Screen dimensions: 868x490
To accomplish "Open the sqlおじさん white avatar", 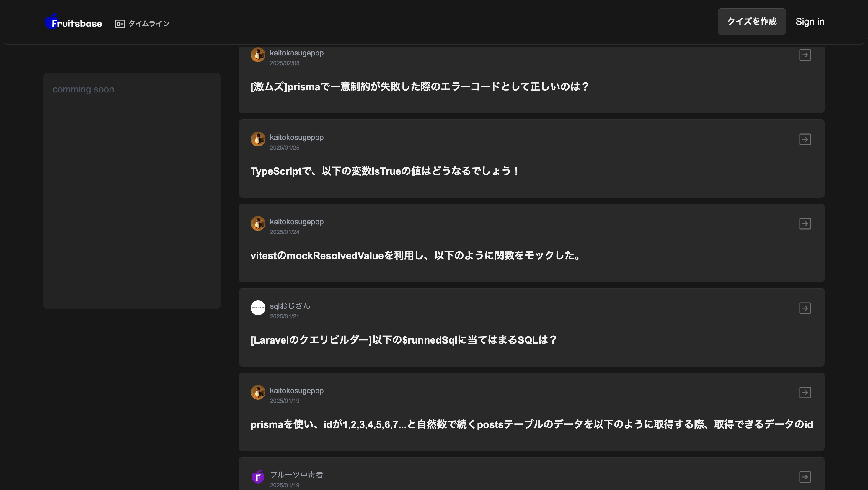I will [258, 308].
